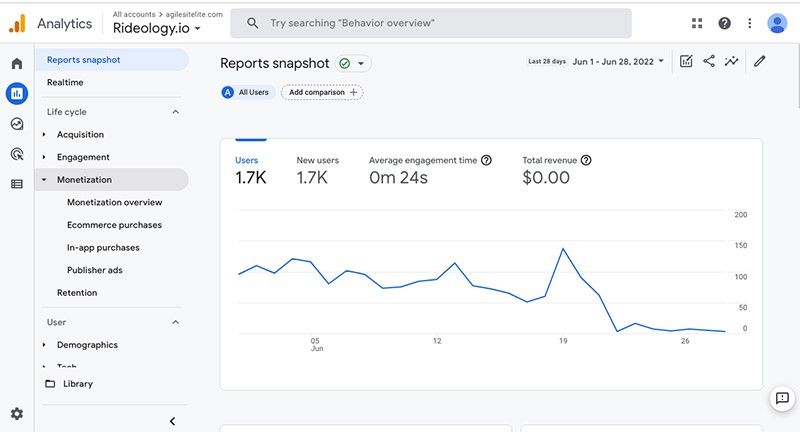Select the Reports bar-chart icon in rail

[x=17, y=93]
